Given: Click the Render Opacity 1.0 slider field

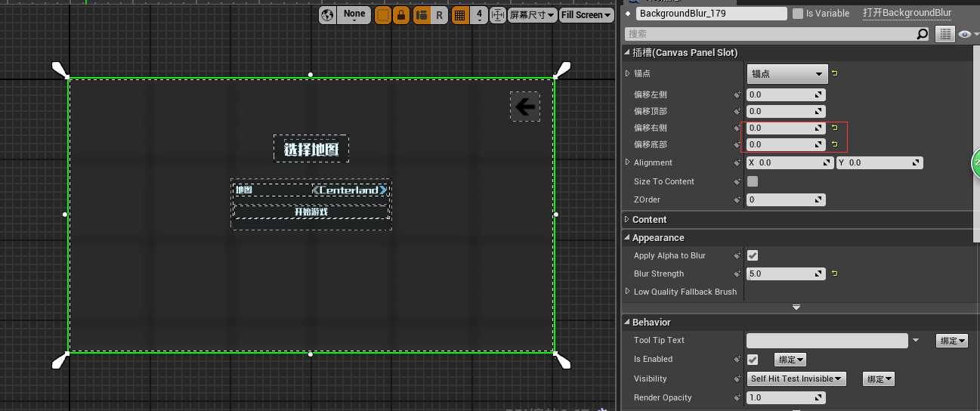Looking at the screenshot, I should click(x=786, y=398).
